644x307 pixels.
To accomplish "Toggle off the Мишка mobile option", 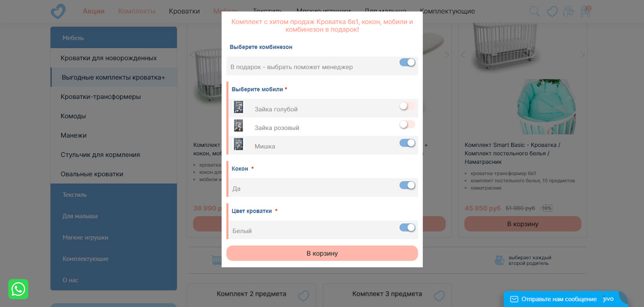I will 407,143.
